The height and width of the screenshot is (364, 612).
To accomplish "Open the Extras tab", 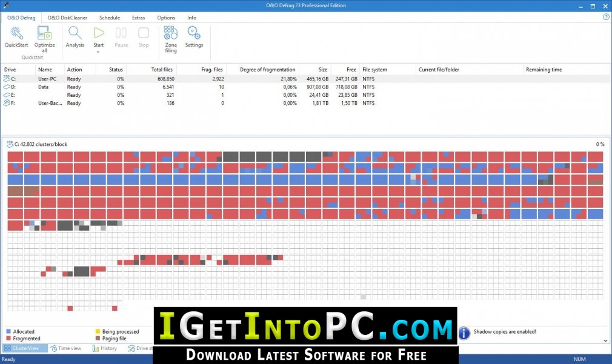I will pos(139,18).
